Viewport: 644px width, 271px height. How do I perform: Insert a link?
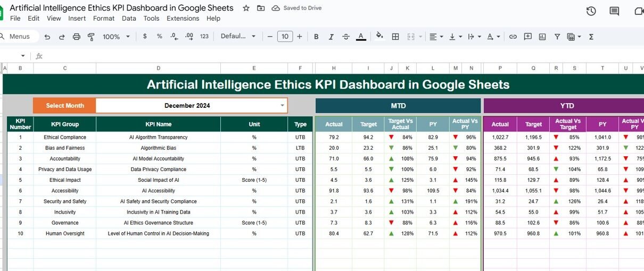click(x=513, y=37)
